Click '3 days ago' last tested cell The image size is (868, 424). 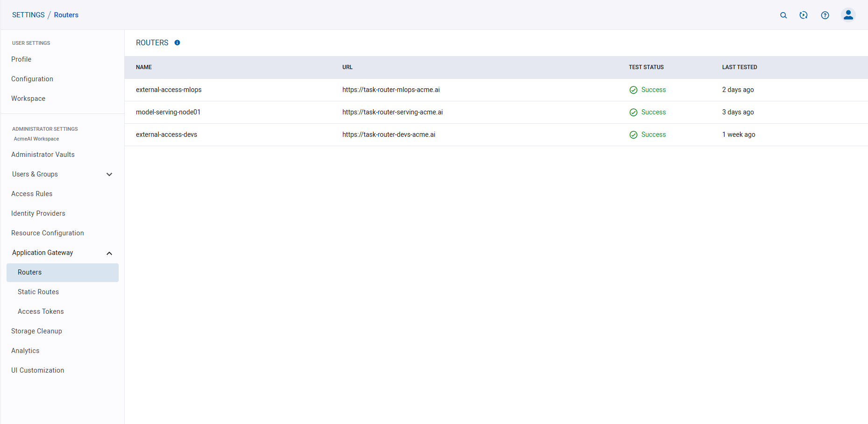[x=738, y=112]
